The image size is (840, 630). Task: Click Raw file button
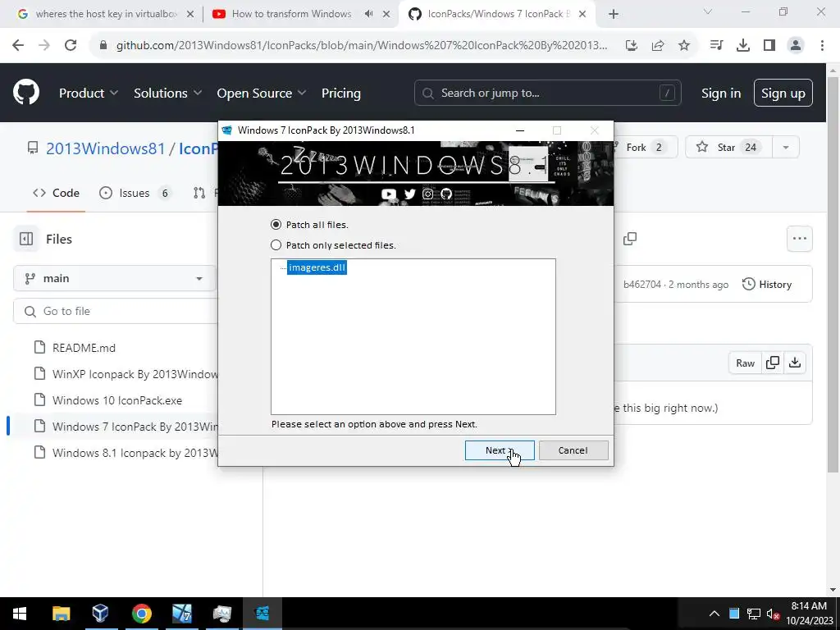[x=745, y=363]
